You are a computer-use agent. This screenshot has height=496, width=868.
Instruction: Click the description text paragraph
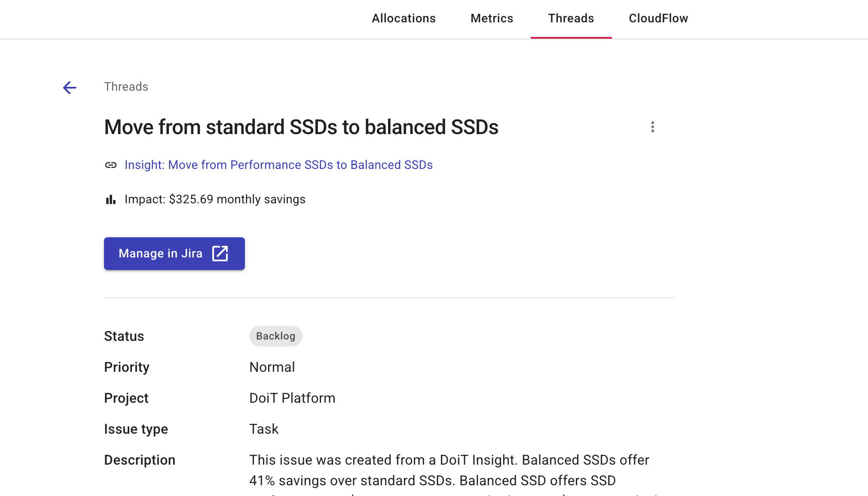pos(449,471)
